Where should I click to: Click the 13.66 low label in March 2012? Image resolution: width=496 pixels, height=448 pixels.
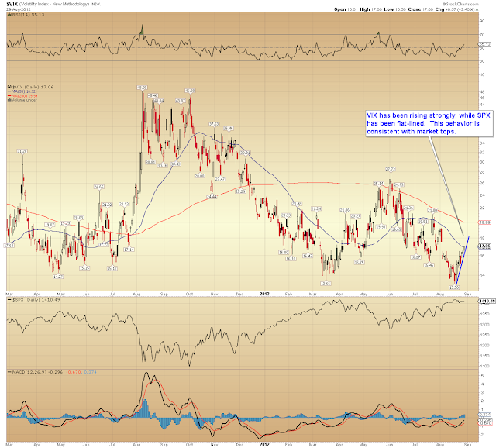[325, 284]
